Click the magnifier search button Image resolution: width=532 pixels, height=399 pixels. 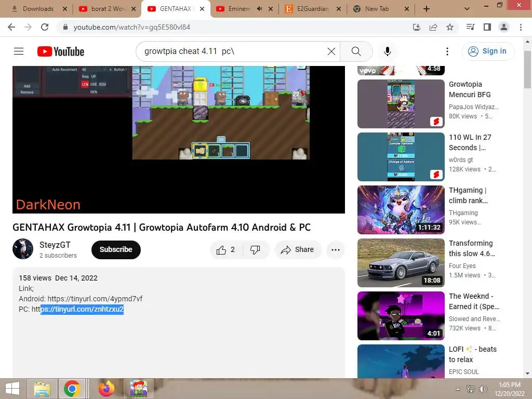pos(356,51)
